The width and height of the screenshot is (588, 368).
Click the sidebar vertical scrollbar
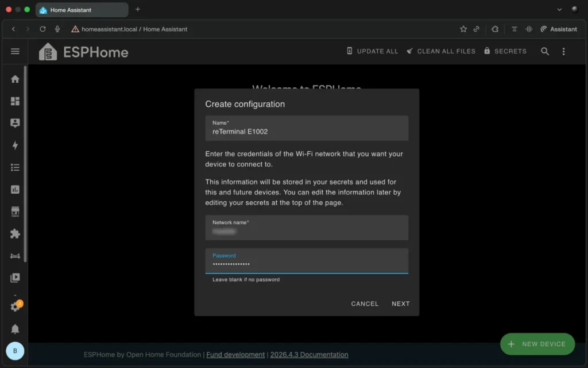coord(25,164)
